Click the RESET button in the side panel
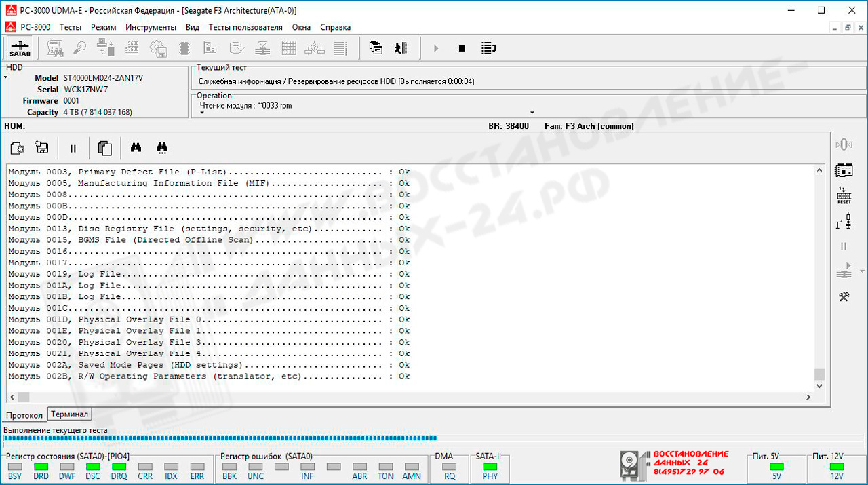The height and width of the screenshot is (485, 868). 844,195
